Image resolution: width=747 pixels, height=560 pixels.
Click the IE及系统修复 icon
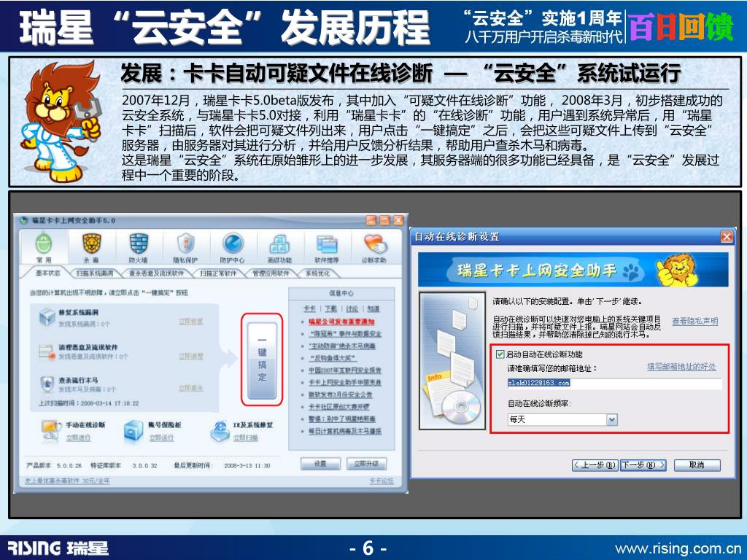pos(219,430)
